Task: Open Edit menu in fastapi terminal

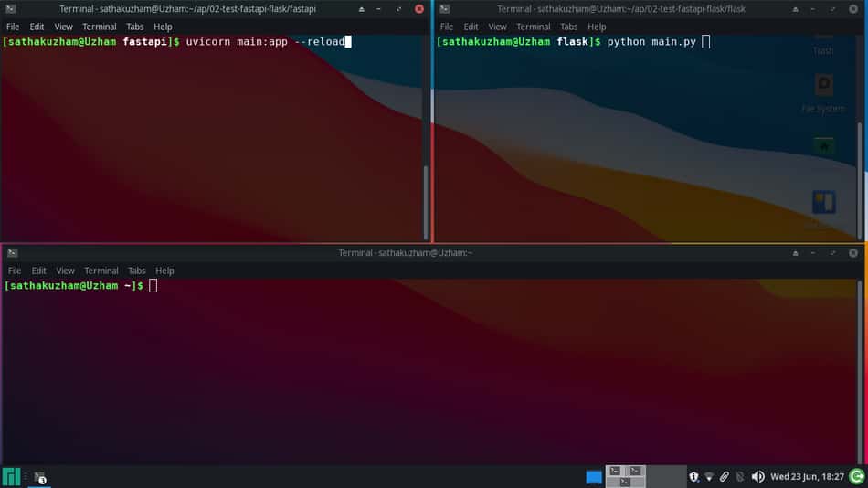Action: click(x=37, y=27)
